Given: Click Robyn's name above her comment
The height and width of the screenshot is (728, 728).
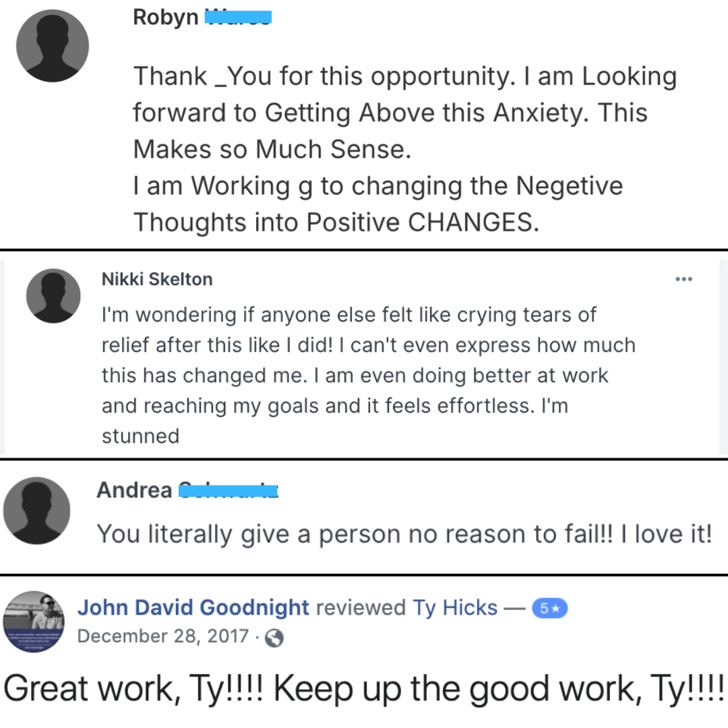Looking at the screenshot, I should [x=166, y=17].
